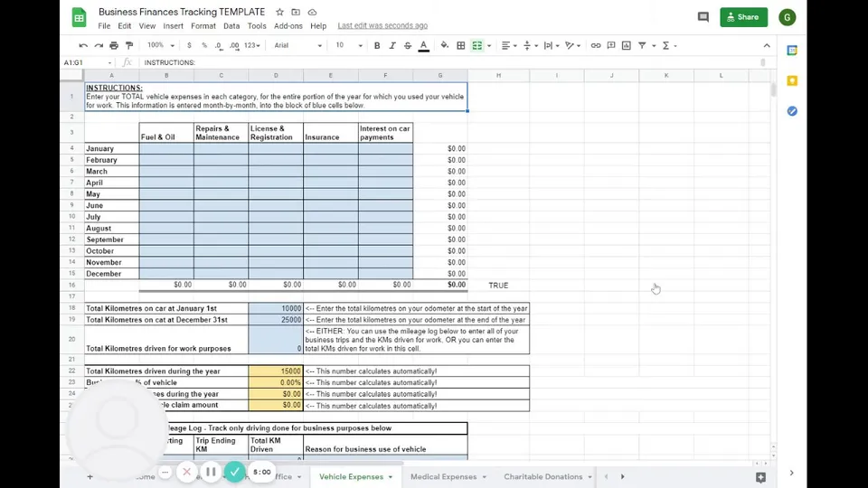This screenshot has width=868, height=488.
Task: Select the Name box showing A1:G1
Action: pyautogui.click(x=88, y=62)
